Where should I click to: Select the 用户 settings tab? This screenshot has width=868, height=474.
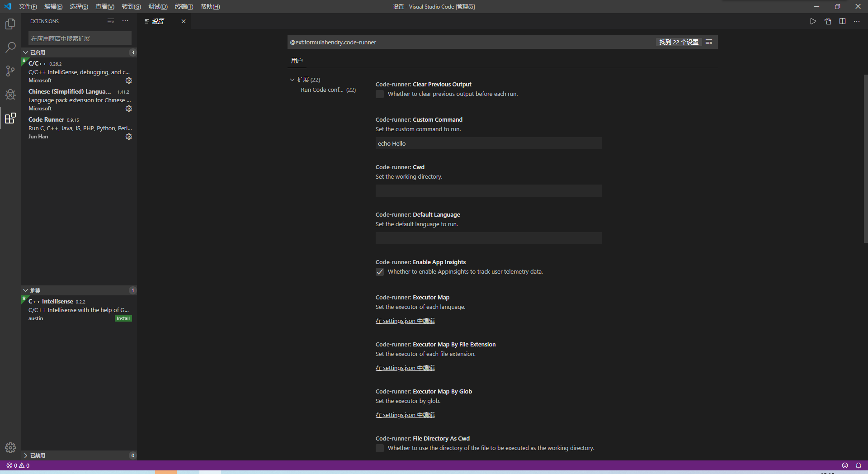(x=297, y=61)
